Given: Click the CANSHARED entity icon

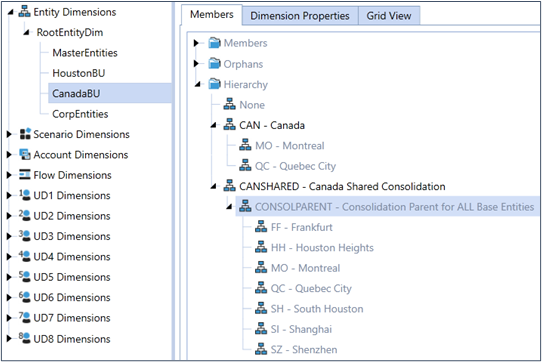Looking at the screenshot, I should (230, 186).
